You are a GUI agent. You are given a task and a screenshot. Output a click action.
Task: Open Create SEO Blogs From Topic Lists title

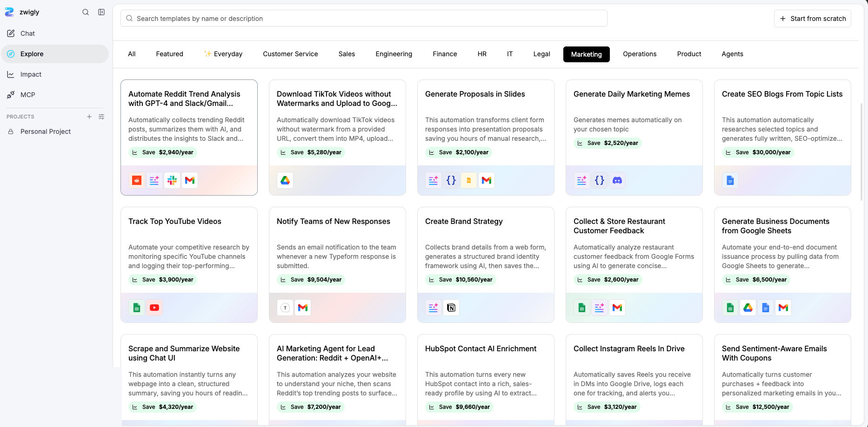782,94
